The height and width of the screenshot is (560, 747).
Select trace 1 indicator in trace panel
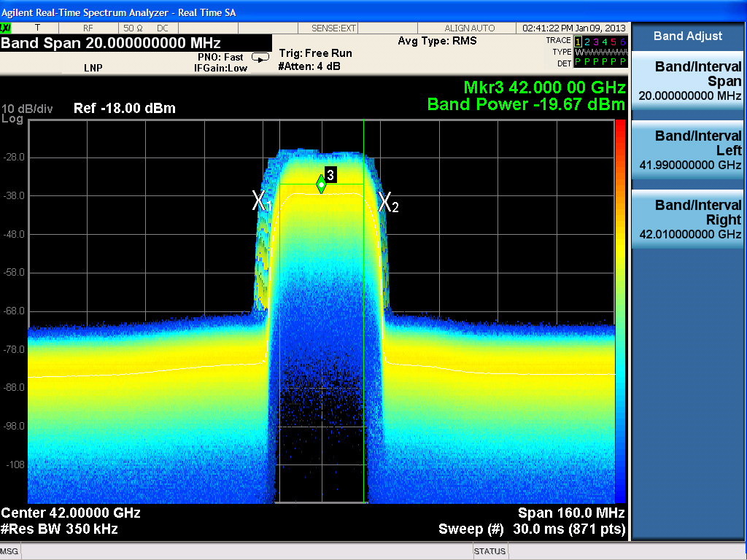(578, 42)
